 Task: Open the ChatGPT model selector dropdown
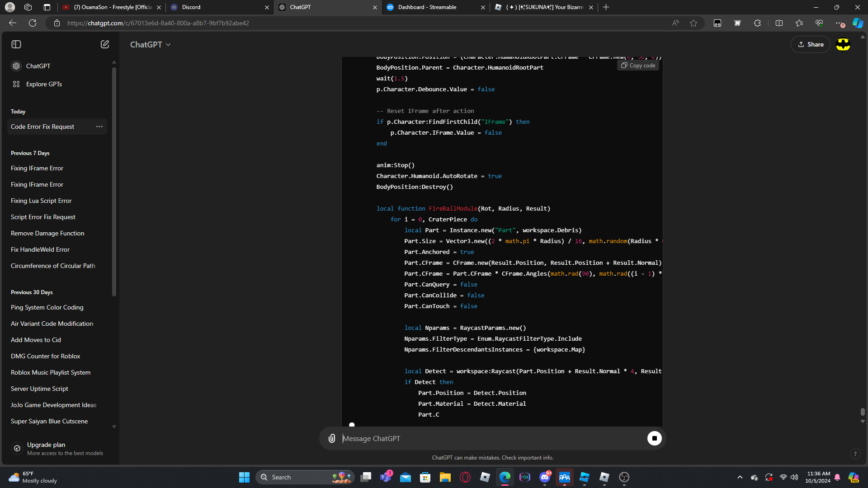coord(151,44)
